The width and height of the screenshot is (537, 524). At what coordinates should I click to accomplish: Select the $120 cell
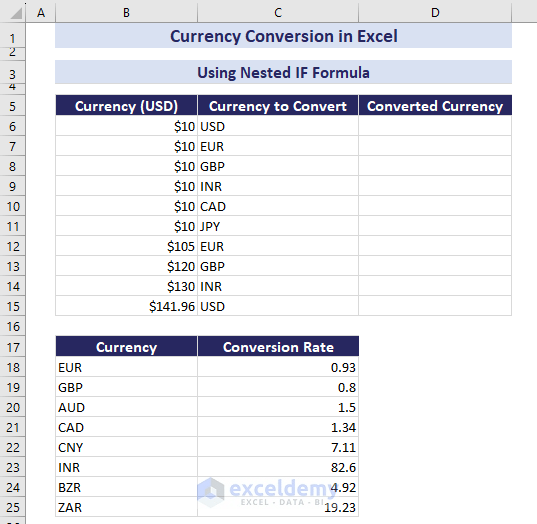[x=126, y=266]
